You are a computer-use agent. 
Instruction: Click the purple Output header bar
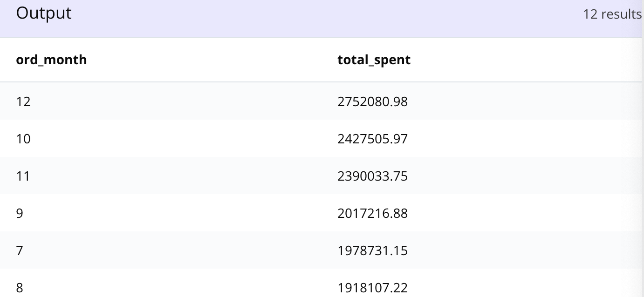(x=322, y=19)
